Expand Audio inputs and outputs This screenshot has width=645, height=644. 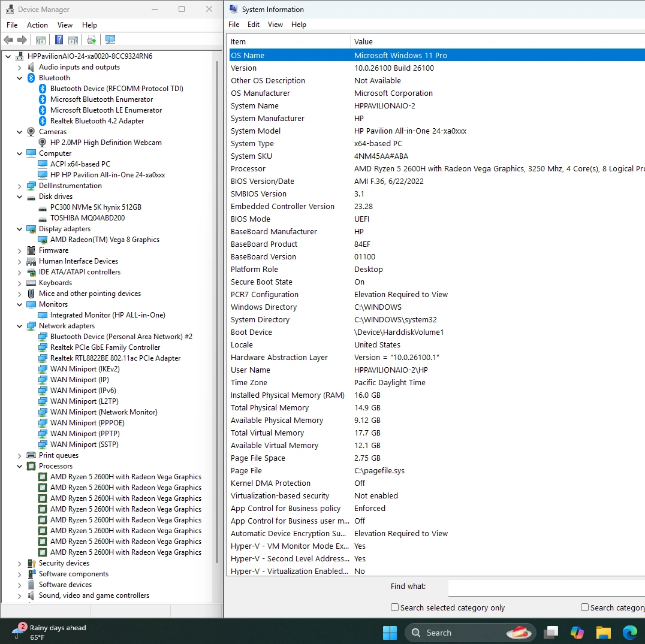point(19,67)
